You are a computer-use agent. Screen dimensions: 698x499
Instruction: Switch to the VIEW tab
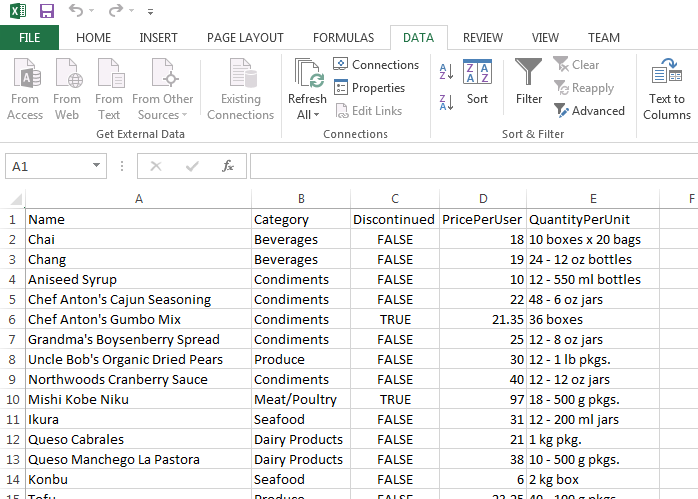545,38
